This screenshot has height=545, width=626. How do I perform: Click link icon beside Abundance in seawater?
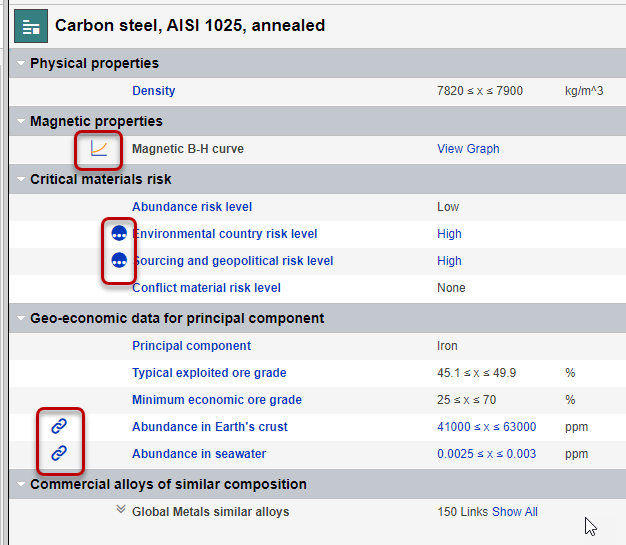pyautogui.click(x=59, y=453)
